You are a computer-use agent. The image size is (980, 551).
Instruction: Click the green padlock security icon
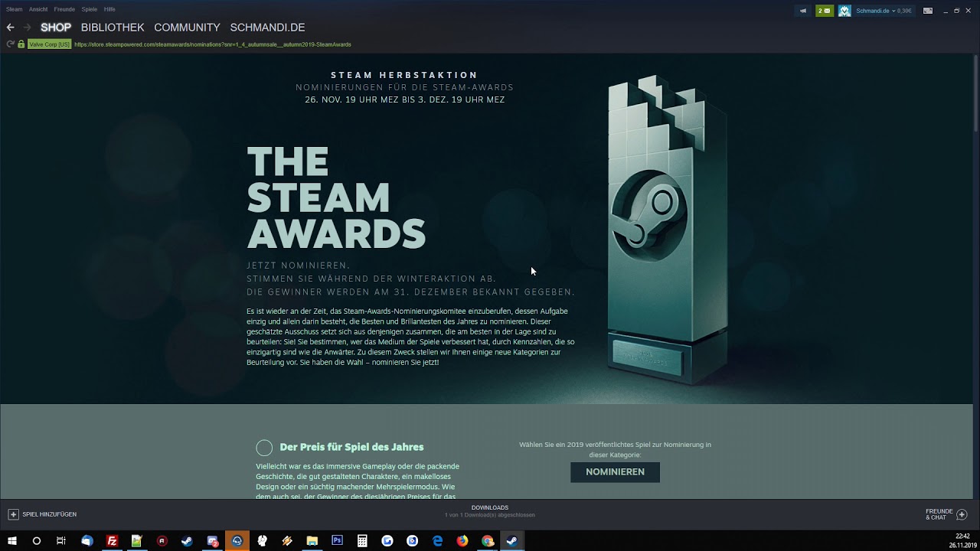tap(21, 44)
